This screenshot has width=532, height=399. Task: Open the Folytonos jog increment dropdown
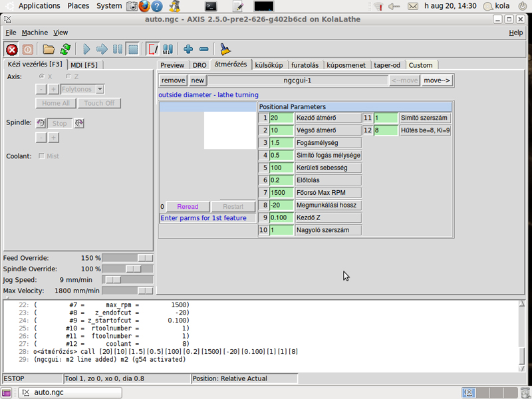coord(100,89)
